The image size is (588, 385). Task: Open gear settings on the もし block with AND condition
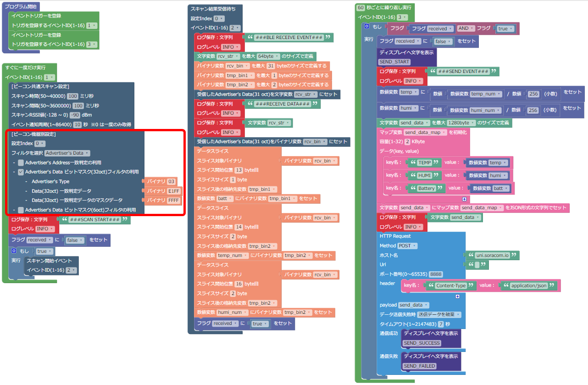(x=367, y=27)
